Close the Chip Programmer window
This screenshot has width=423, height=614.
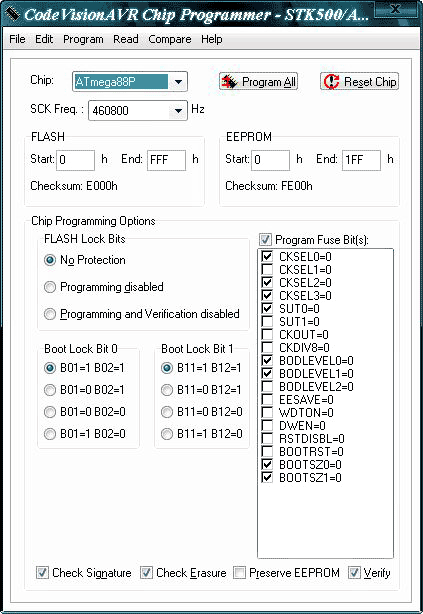point(396,10)
